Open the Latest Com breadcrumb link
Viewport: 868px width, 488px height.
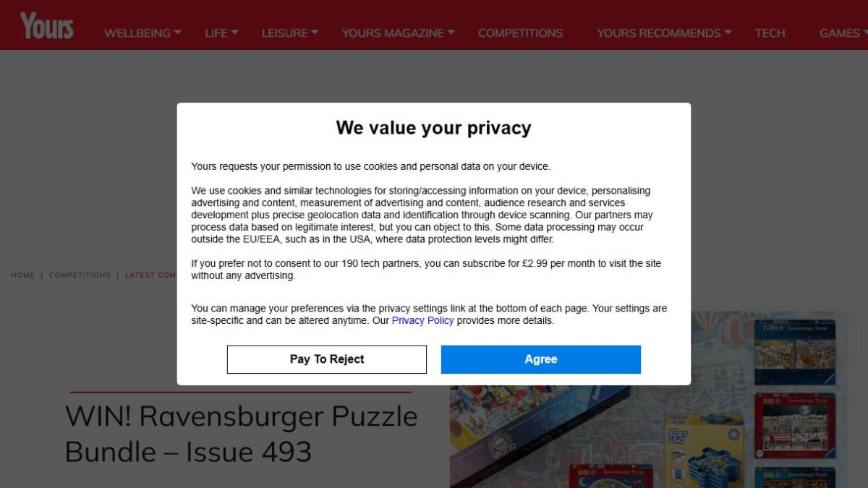click(x=150, y=275)
